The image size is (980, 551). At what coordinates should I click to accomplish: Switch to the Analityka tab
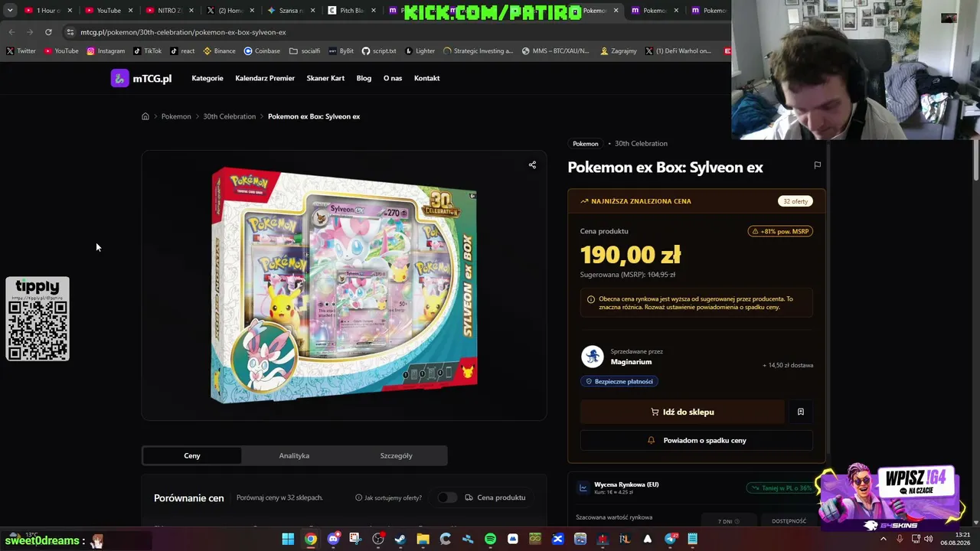click(294, 456)
